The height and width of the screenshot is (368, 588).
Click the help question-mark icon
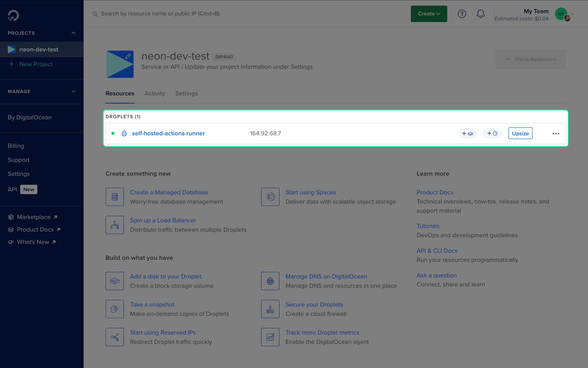(462, 13)
